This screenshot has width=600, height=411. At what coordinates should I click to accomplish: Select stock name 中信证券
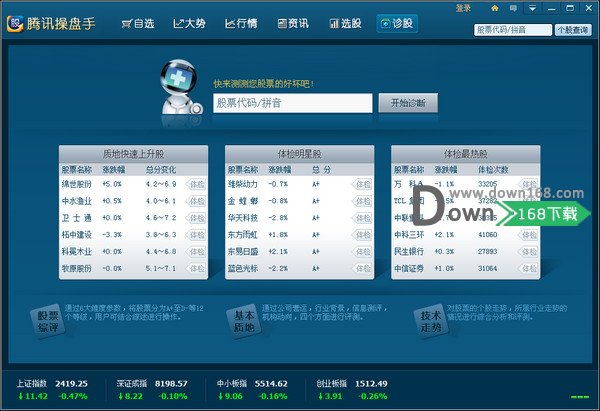(409, 268)
